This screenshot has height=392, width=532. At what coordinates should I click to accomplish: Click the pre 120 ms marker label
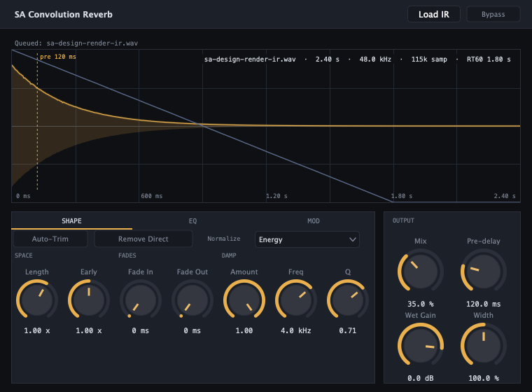coord(58,57)
